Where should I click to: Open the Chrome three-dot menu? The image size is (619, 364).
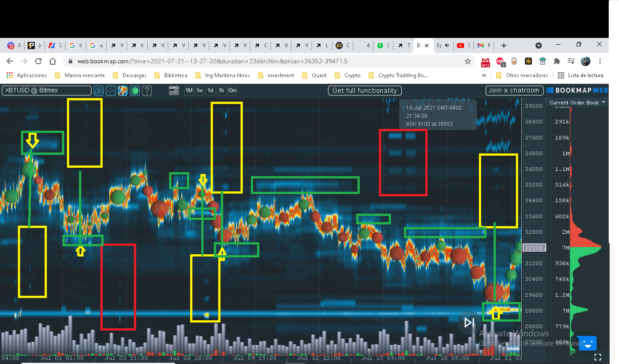[599, 61]
